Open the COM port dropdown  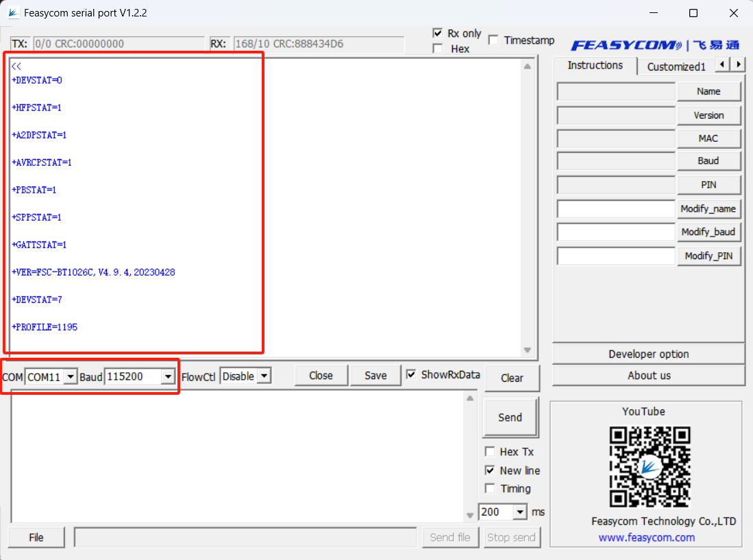coord(71,377)
